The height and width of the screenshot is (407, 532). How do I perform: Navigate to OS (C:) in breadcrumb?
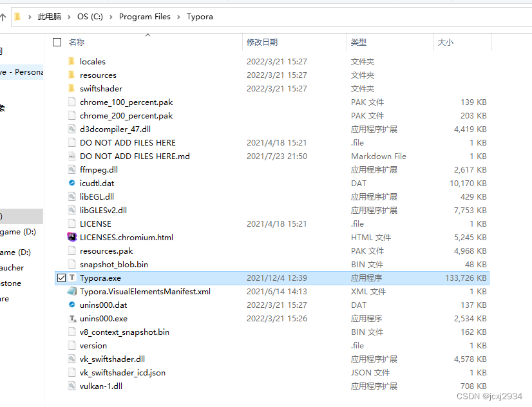click(90, 17)
